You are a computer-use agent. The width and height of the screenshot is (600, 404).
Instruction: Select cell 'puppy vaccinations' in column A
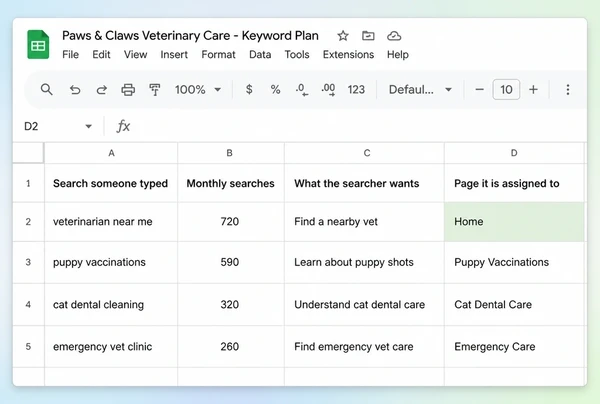(111, 262)
